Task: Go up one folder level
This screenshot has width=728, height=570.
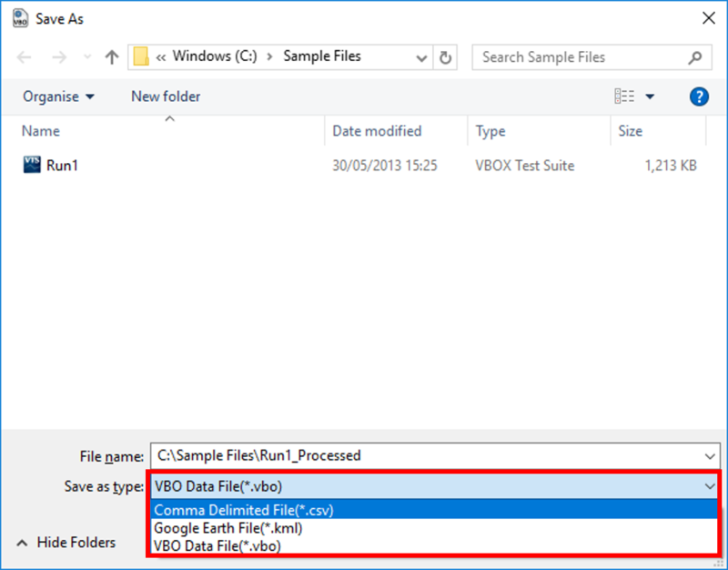Action: [x=111, y=57]
